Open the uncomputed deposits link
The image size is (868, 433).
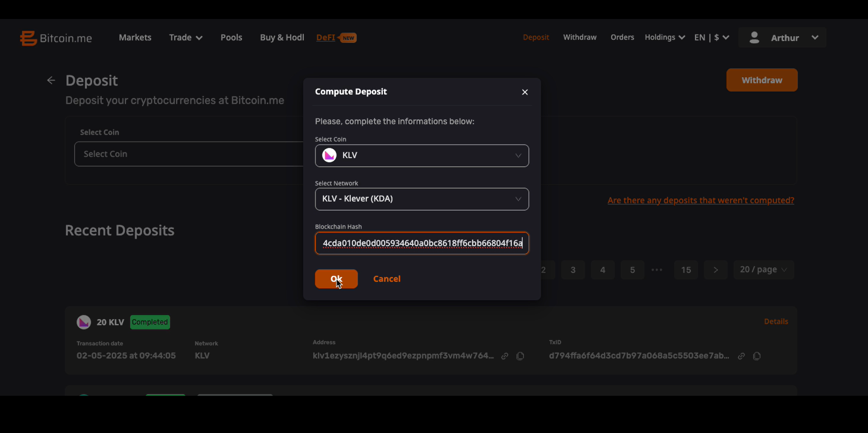(701, 200)
